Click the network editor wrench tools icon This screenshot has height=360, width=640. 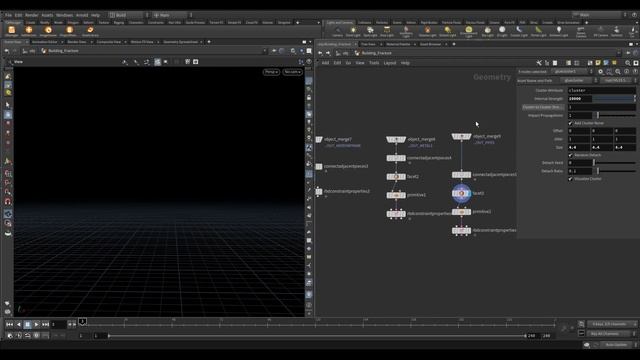coord(539,63)
